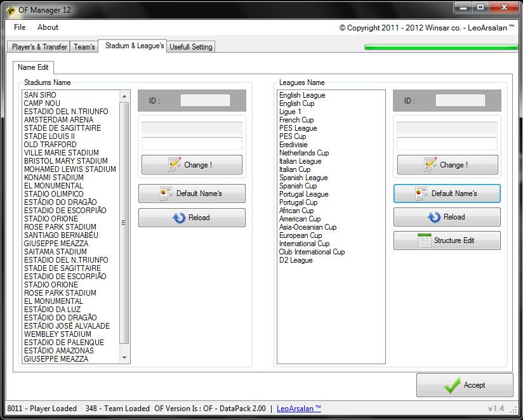Viewport: 523px width, 420px height.
Task: Open the LeoArsalan link in status bar
Action: click(x=298, y=409)
